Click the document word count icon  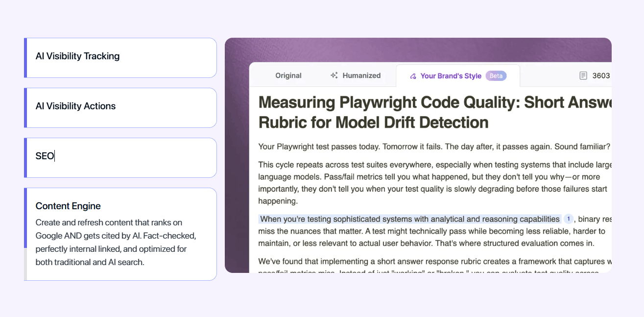pyautogui.click(x=583, y=75)
